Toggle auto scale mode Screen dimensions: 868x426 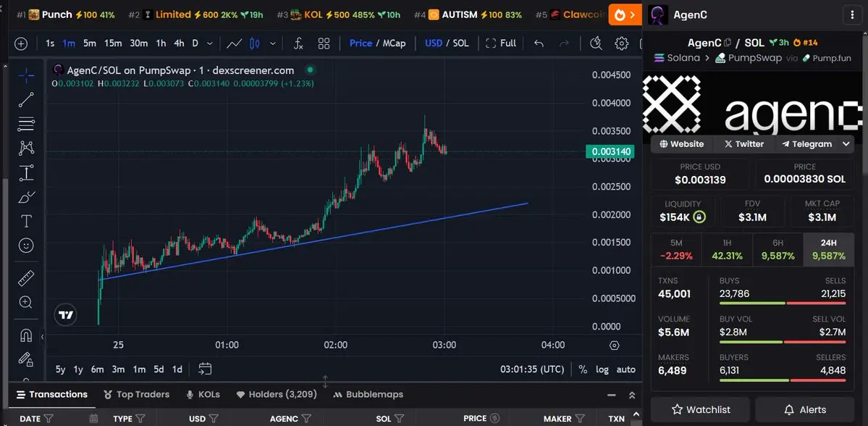626,369
